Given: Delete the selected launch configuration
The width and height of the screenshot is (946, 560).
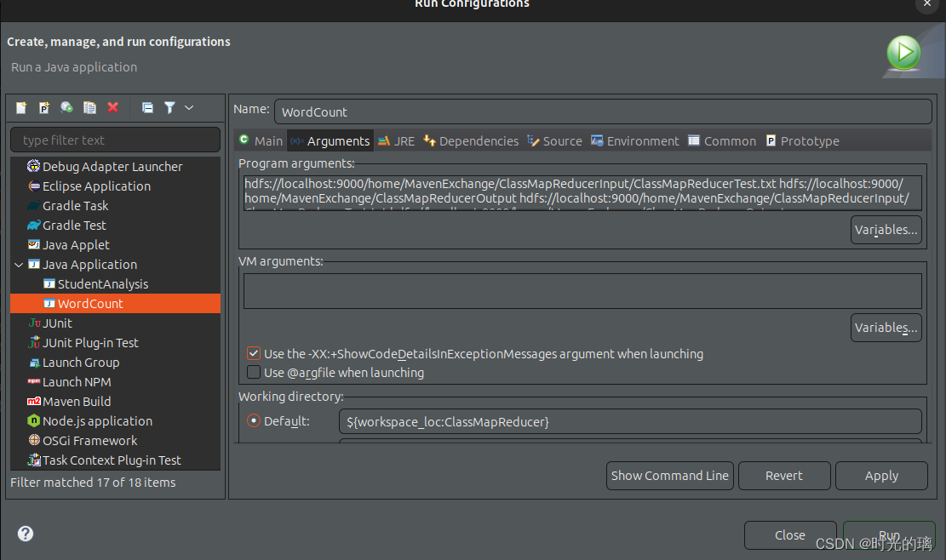Looking at the screenshot, I should (112, 107).
